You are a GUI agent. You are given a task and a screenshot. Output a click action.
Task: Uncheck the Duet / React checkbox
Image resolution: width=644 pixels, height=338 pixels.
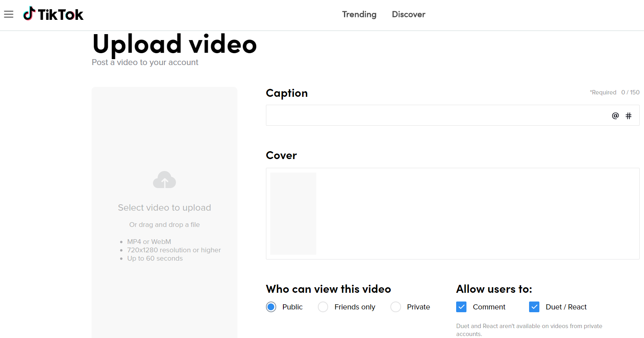(x=534, y=307)
